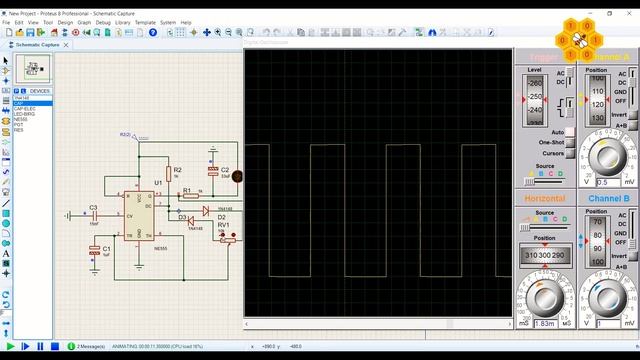The height and width of the screenshot is (360, 640).
Task: Pause the running simulation
Action: [x=40, y=347]
